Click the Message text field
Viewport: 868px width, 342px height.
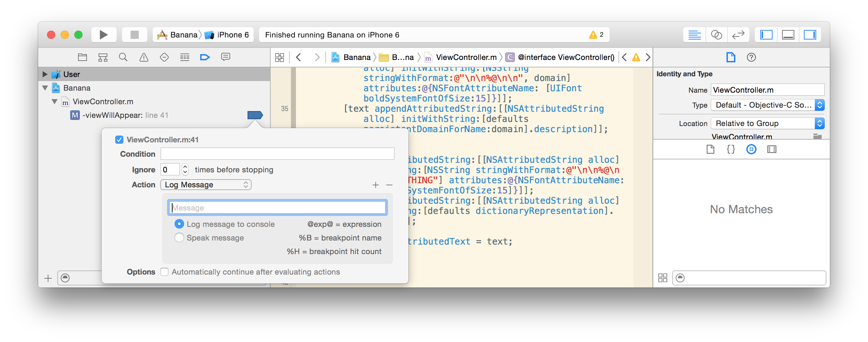click(x=278, y=207)
